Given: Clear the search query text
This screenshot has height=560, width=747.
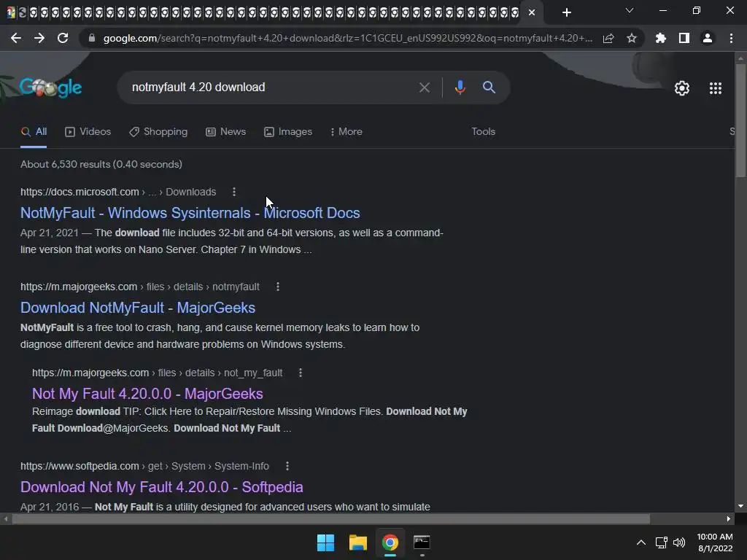Looking at the screenshot, I should (x=424, y=87).
